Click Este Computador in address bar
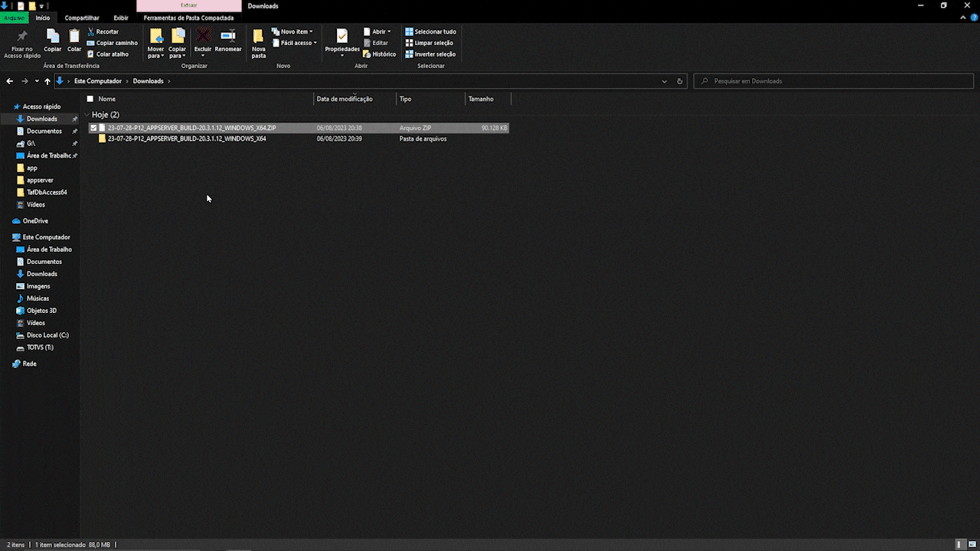This screenshot has width=980, height=551. 98,81
